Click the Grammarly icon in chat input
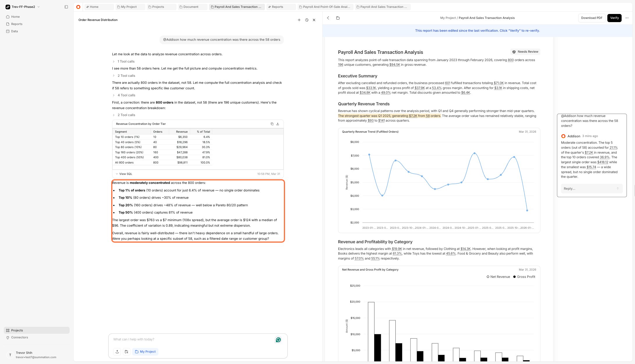This screenshot has height=364, width=635. click(278, 340)
